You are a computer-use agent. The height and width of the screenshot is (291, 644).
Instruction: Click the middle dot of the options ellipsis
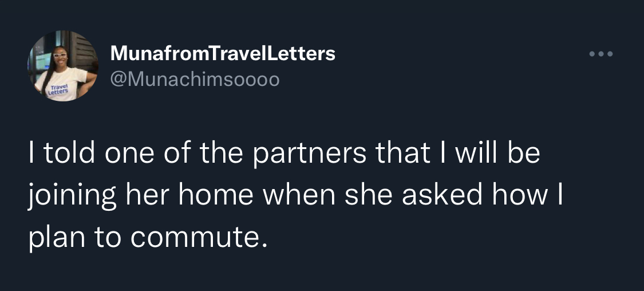click(601, 54)
